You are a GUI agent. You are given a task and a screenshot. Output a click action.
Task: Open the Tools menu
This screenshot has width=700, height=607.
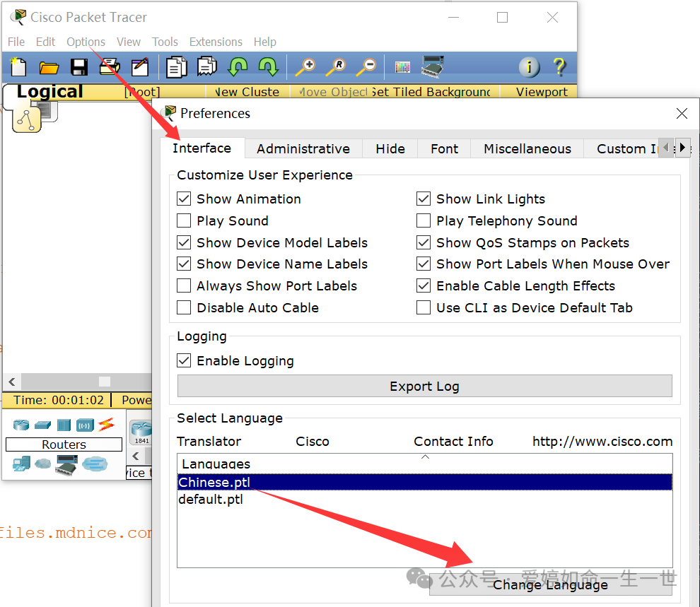[x=165, y=42]
